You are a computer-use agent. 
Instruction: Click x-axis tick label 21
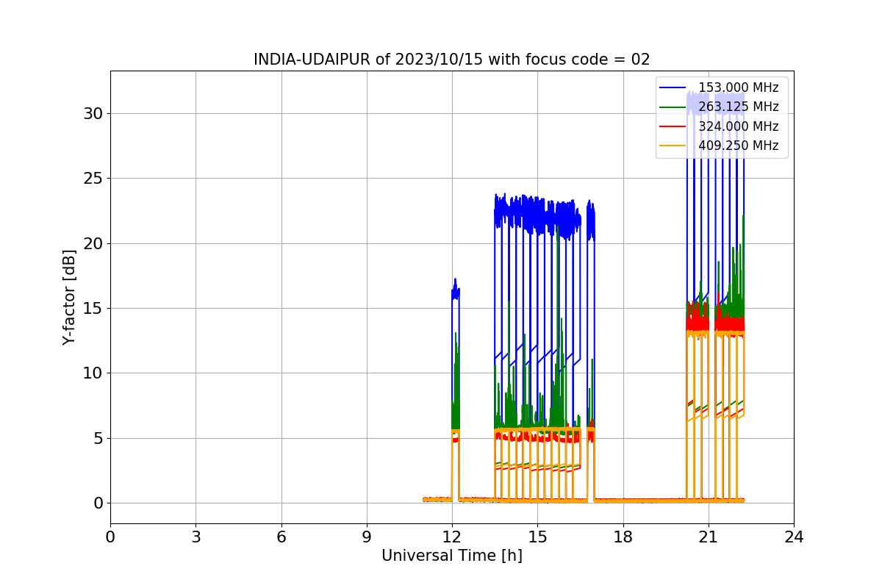pyautogui.click(x=709, y=537)
